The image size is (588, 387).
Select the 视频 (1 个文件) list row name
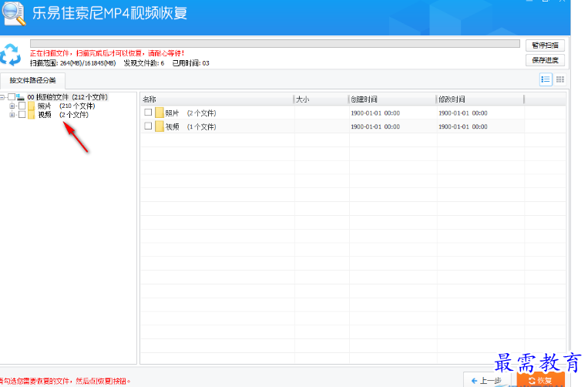(190, 126)
